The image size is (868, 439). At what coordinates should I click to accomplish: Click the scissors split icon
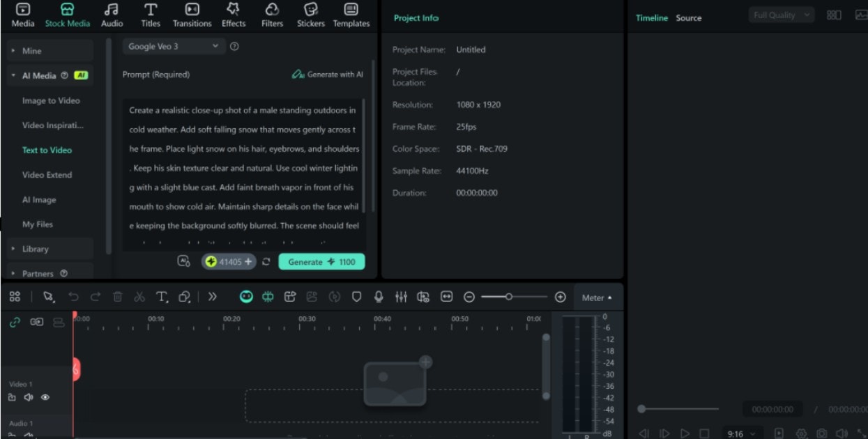pyautogui.click(x=139, y=297)
